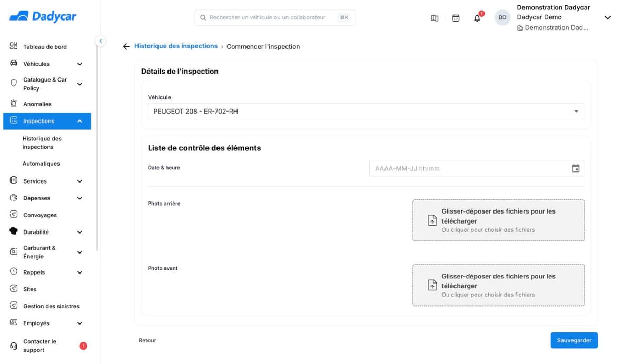
Task: Click the Gestion des sinistres icon
Action: [14, 306]
